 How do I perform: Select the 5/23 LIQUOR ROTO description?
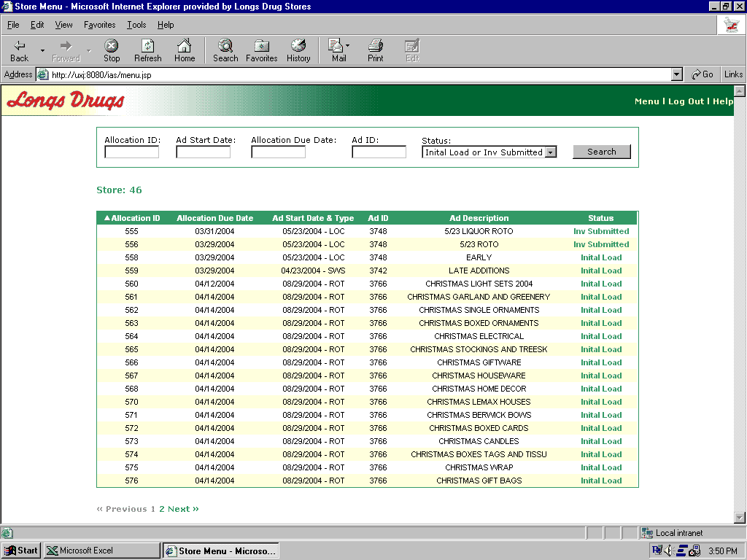point(479,231)
